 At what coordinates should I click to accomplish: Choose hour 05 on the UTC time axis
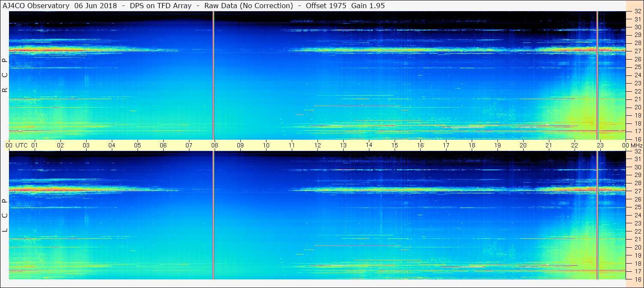[138, 145]
